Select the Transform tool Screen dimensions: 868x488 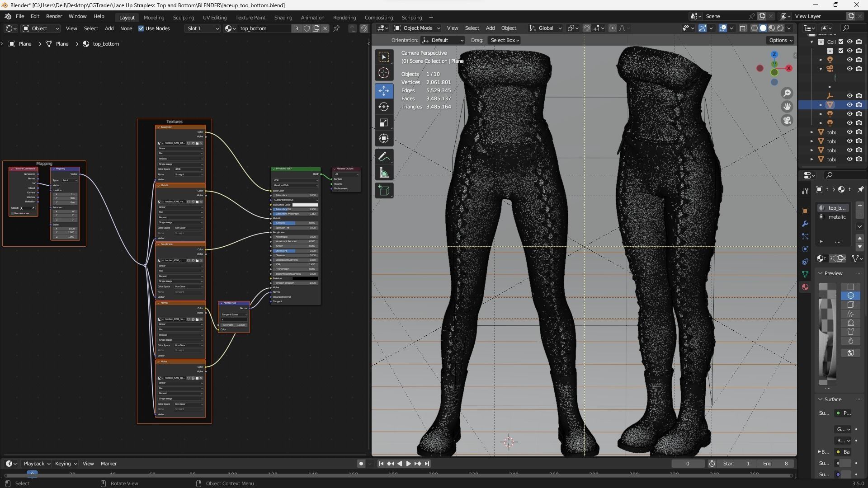[384, 139]
